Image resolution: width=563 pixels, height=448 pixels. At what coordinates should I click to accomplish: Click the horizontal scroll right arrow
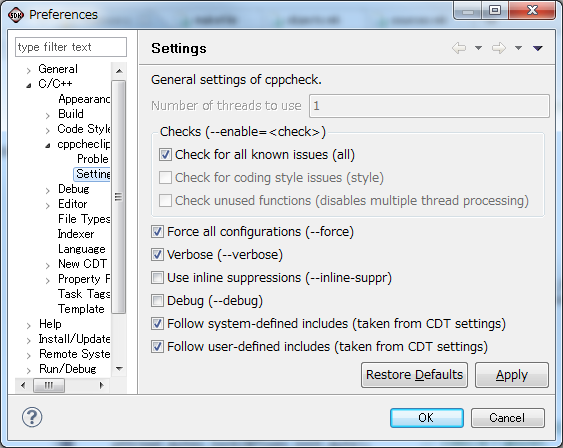[101, 386]
